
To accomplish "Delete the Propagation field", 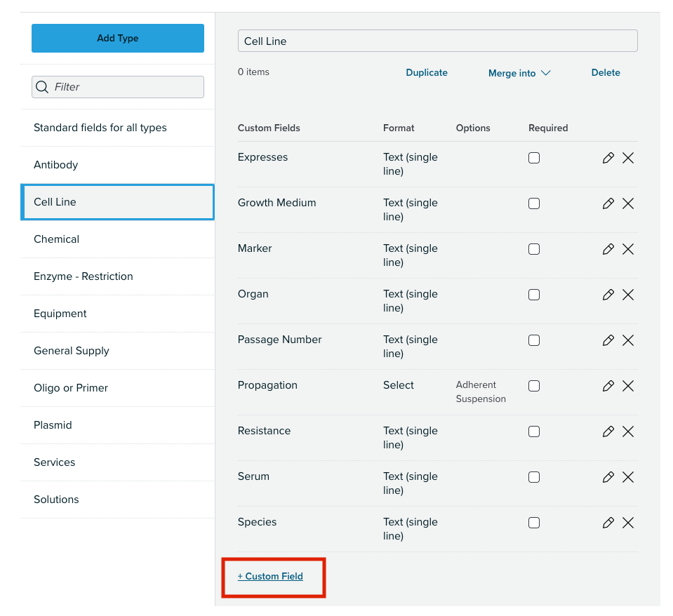I will click(628, 386).
